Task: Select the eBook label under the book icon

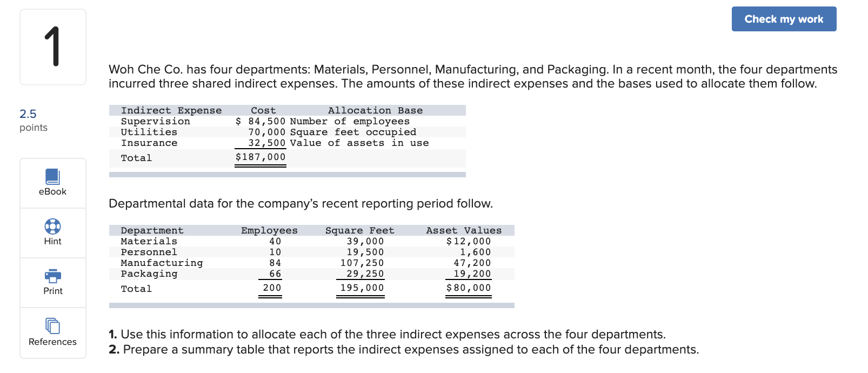Action: (x=52, y=192)
